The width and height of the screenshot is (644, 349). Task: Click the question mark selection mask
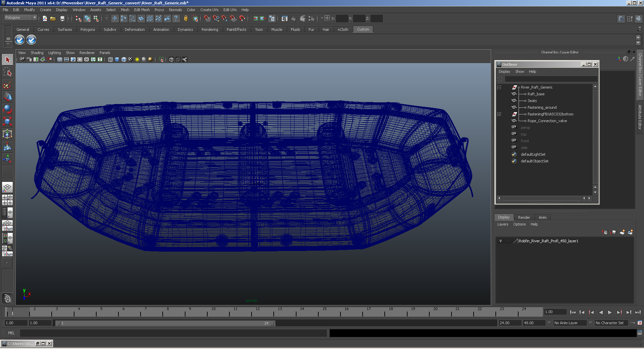click(x=176, y=18)
